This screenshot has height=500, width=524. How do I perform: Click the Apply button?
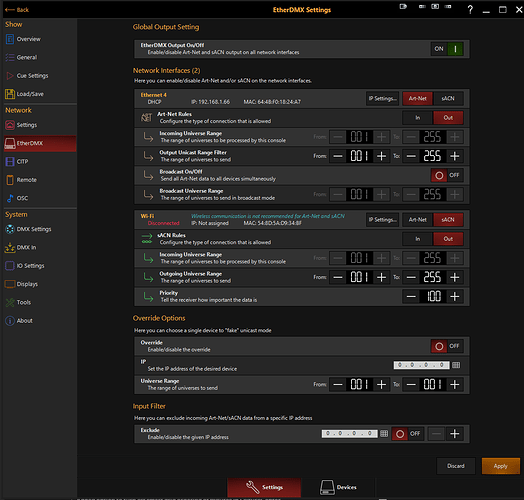501,466
